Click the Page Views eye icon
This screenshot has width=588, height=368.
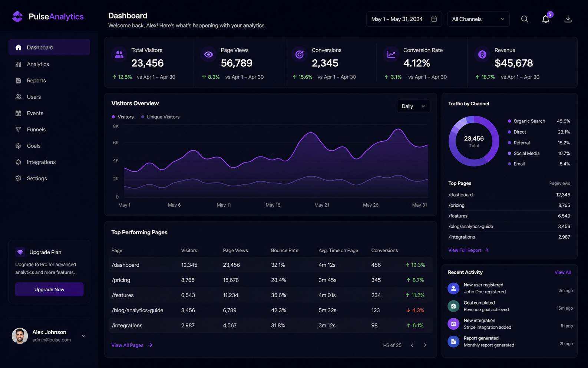[209, 55]
